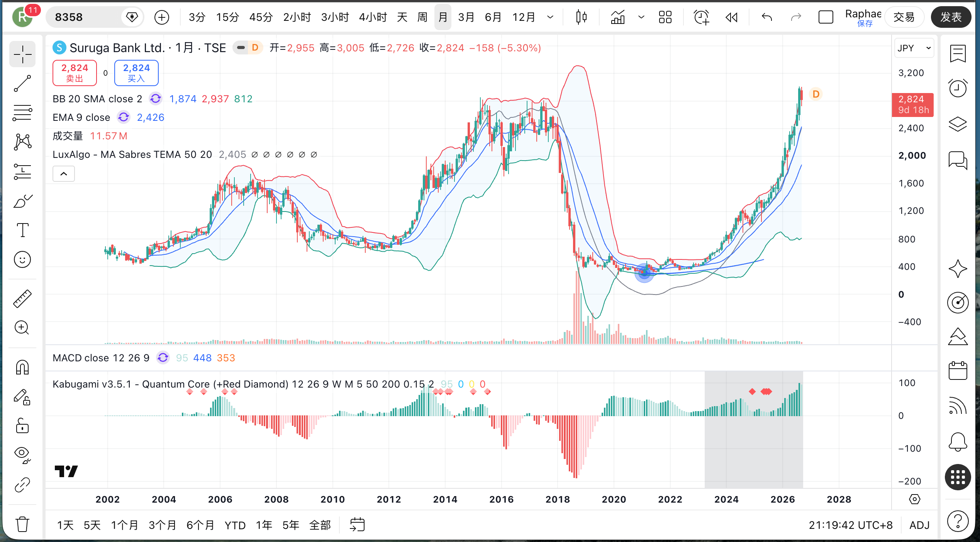Toggle lock all drawings
Viewport: 980px width, 542px height.
22,426
